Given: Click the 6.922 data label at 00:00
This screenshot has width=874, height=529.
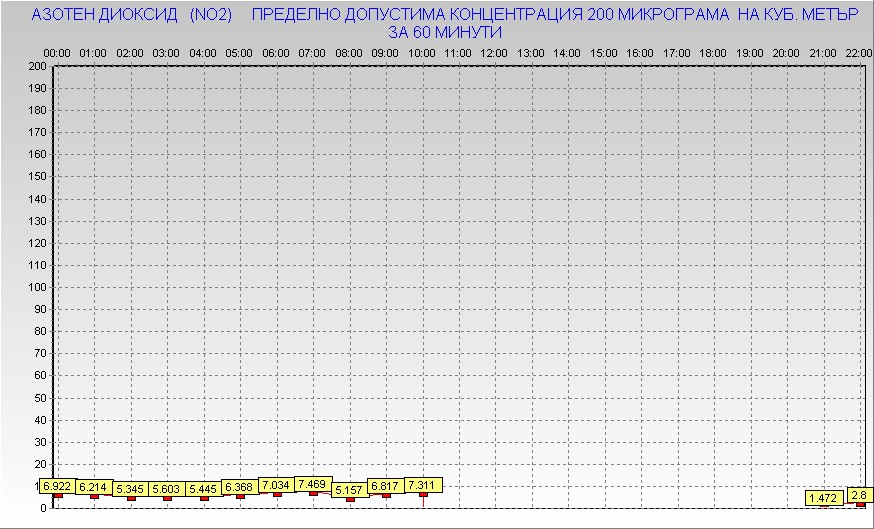Looking at the screenshot, I should pyautogui.click(x=57, y=486).
